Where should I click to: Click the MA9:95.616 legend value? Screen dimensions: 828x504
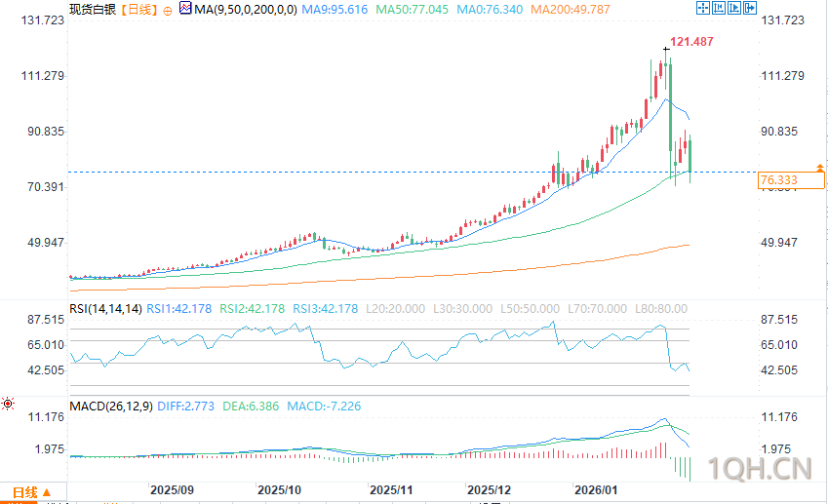[x=335, y=10]
